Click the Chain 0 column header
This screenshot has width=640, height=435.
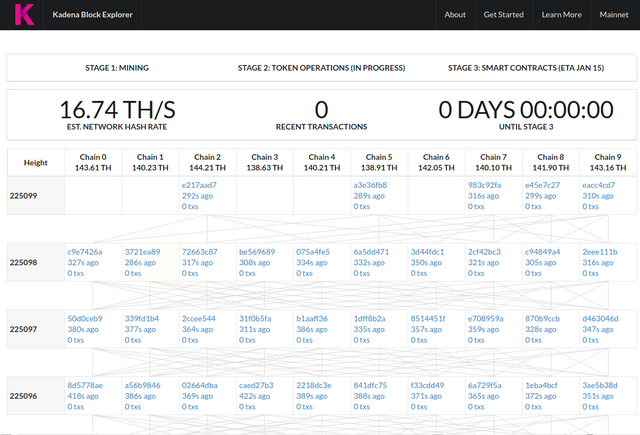(93, 162)
